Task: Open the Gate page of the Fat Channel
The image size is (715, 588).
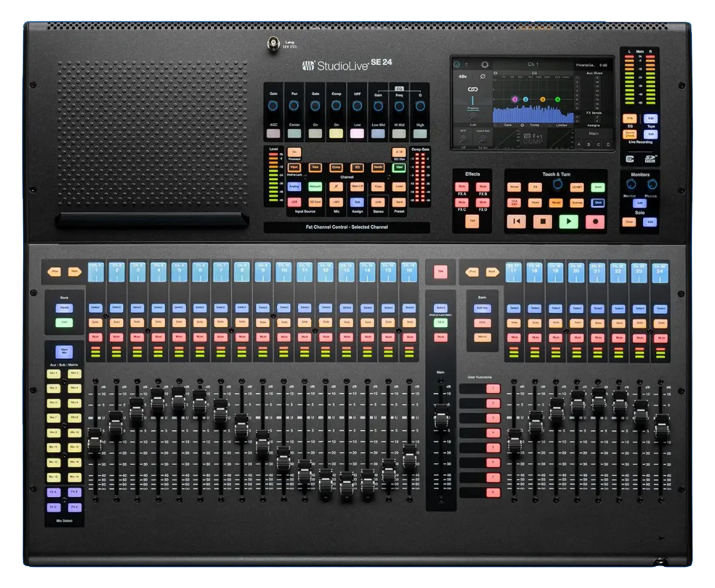Action: click(x=315, y=168)
